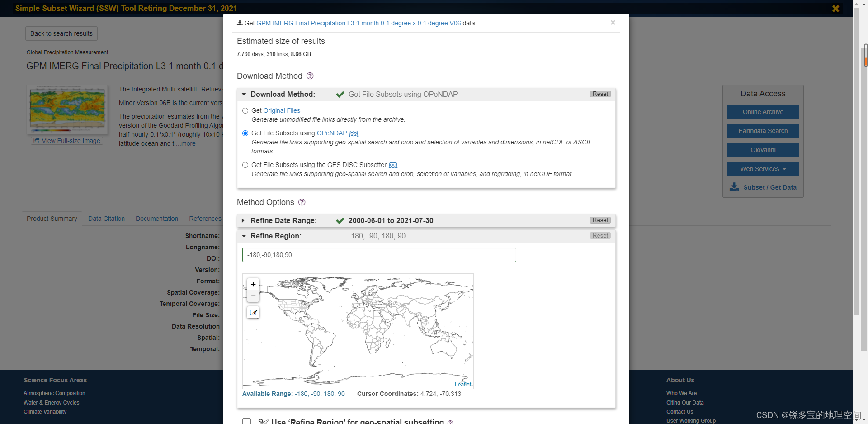Expand the Refine Date Range section

click(x=244, y=221)
